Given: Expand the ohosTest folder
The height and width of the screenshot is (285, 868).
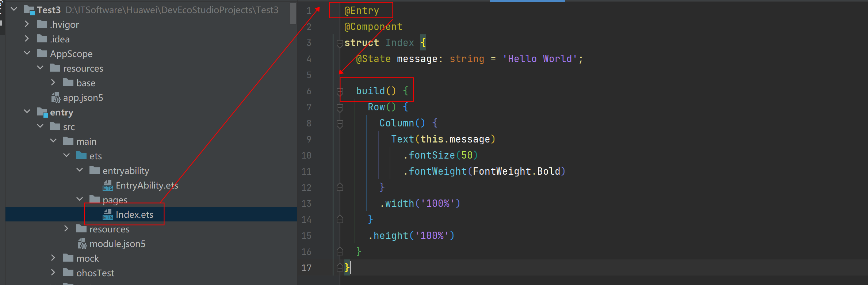Looking at the screenshot, I should pos(53,272).
